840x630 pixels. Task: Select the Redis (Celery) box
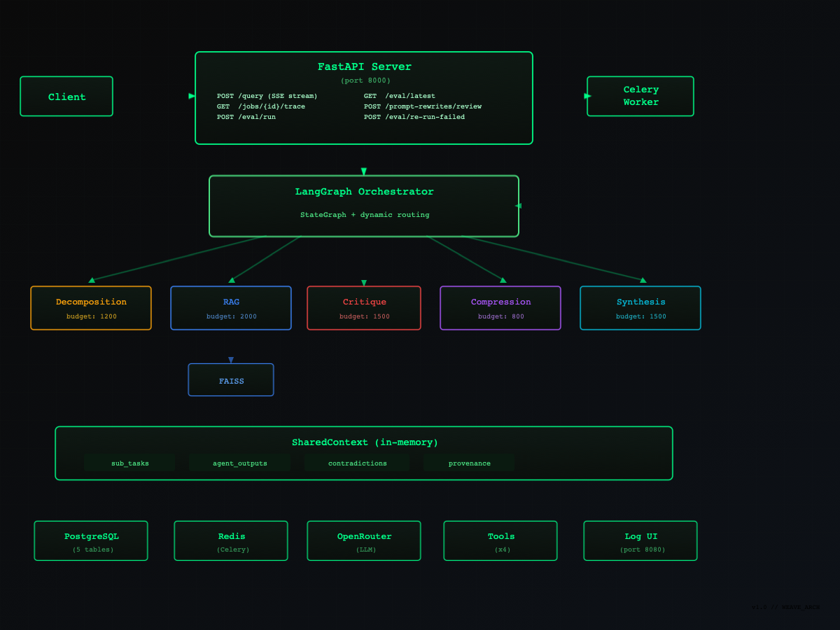231,541
